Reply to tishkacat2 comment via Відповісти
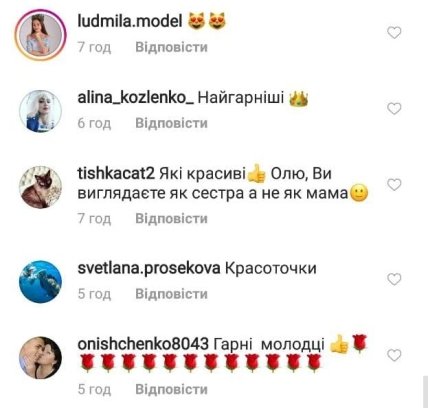 point(171,219)
